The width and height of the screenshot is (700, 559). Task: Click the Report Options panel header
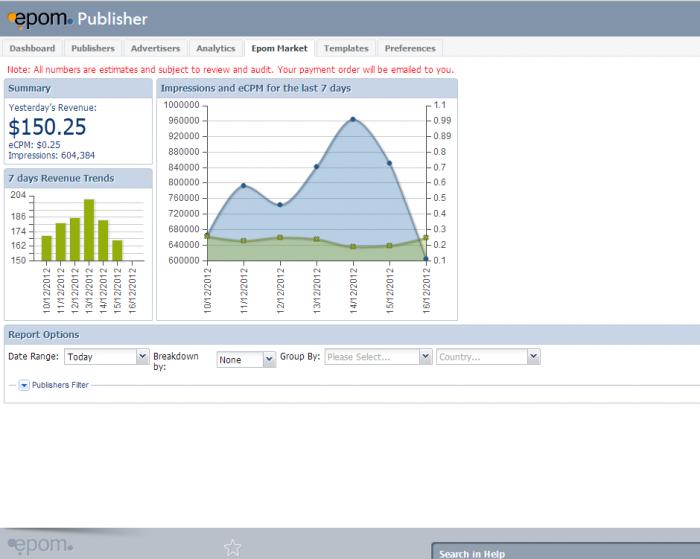(x=43, y=334)
